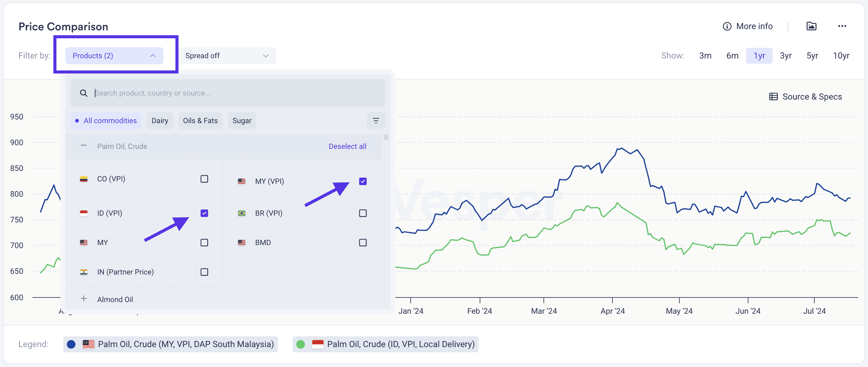The image size is (868, 367).
Task: Click the Deselect all link
Action: click(347, 146)
